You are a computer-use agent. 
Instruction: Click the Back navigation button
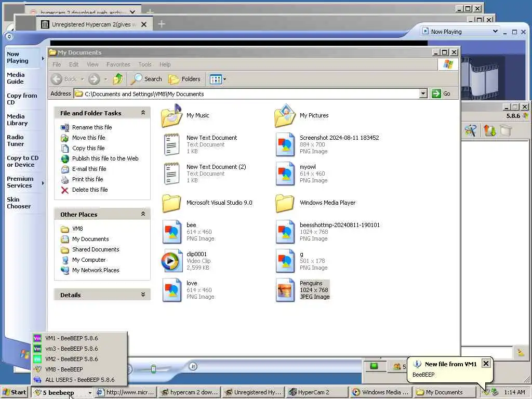point(64,79)
